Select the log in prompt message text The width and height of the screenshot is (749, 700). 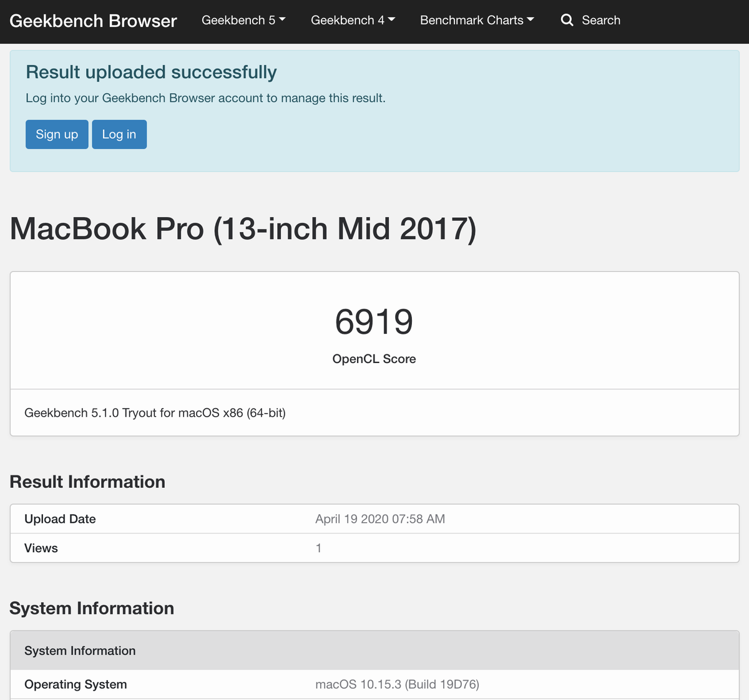tap(205, 98)
